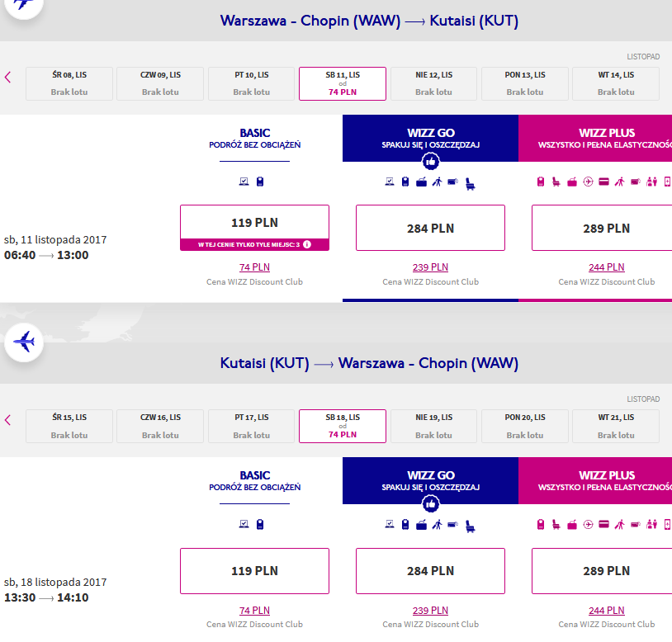Click seat icon under return WIZZ GO
Screen dimensions: 672x642
[470, 526]
